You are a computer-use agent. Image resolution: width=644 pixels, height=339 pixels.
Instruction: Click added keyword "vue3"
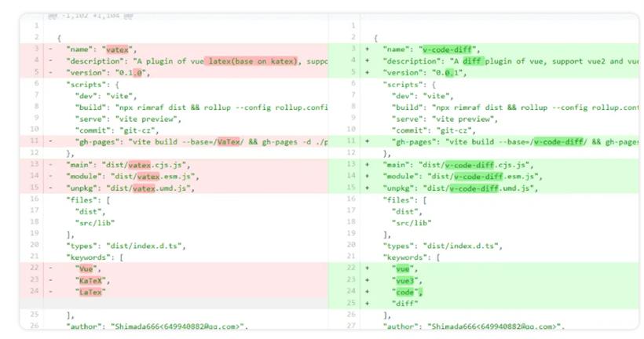(407, 281)
